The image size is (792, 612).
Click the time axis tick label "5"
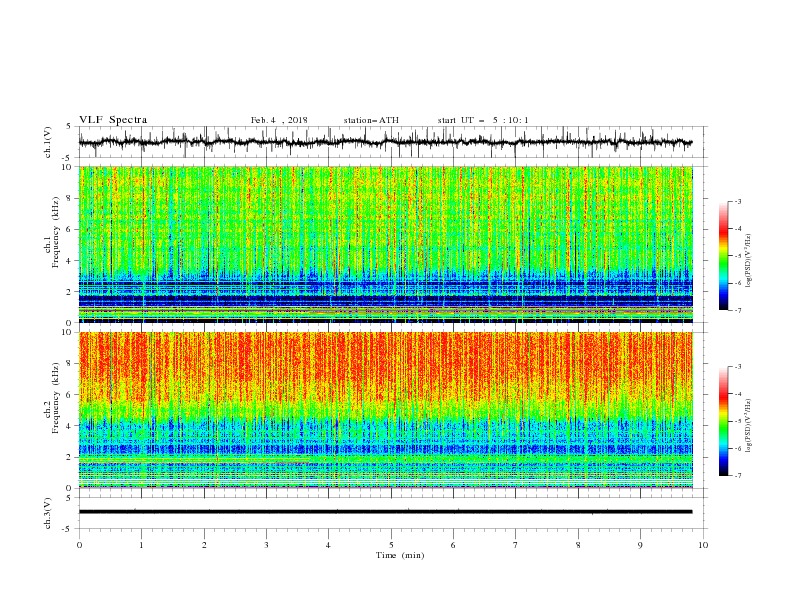pyautogui.click(x=391, y=545)
